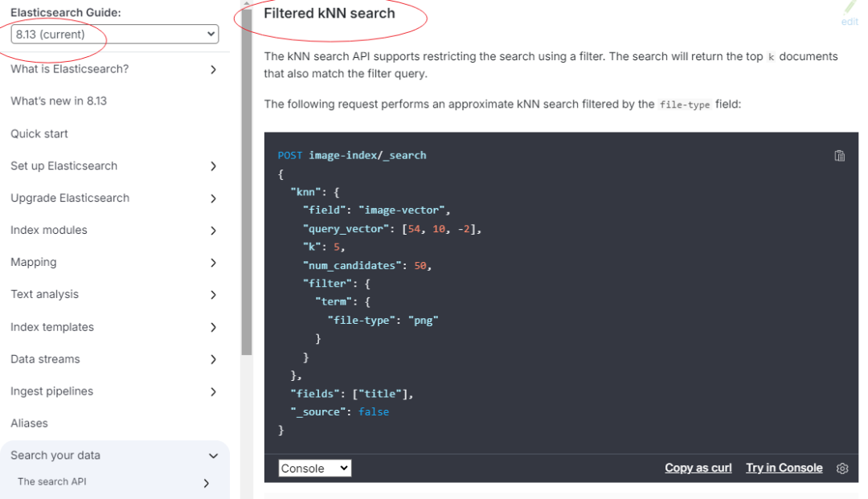The width and height of the screenshot is (868, 499).
Task: Click the "field": "image-vector" line
Action: click(376, 211)
